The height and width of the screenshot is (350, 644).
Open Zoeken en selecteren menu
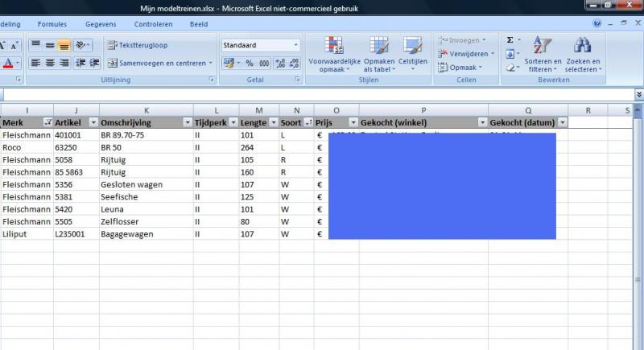(x=583, y=54)
